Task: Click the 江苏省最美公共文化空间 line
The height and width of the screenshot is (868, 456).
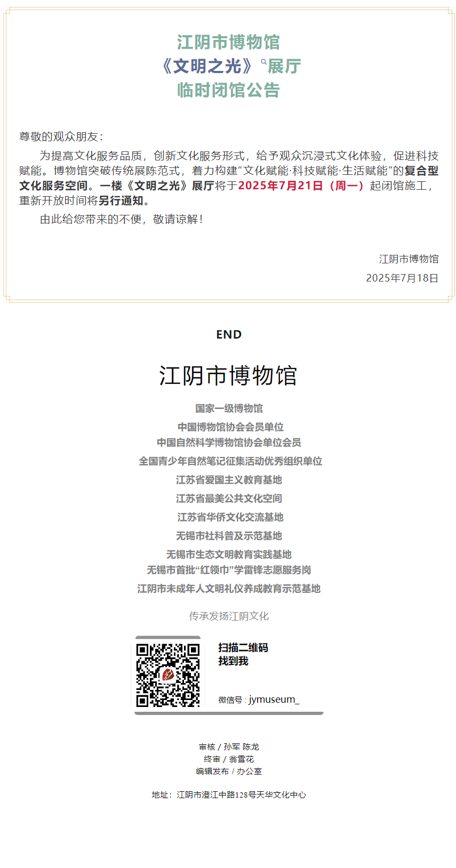Action: [x=229, y=499]
